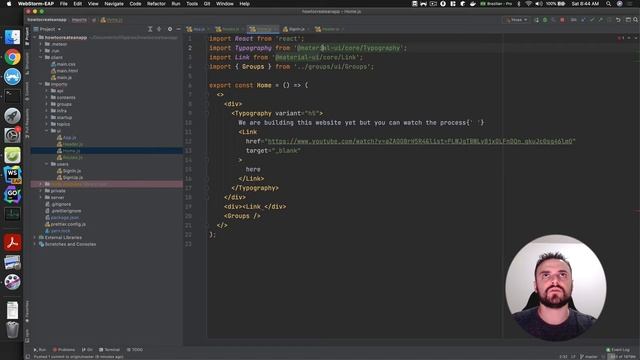Viewport: 640px width, 360px height.
Task: Select yarn.lock in the project tree
Action: [58, 231]
